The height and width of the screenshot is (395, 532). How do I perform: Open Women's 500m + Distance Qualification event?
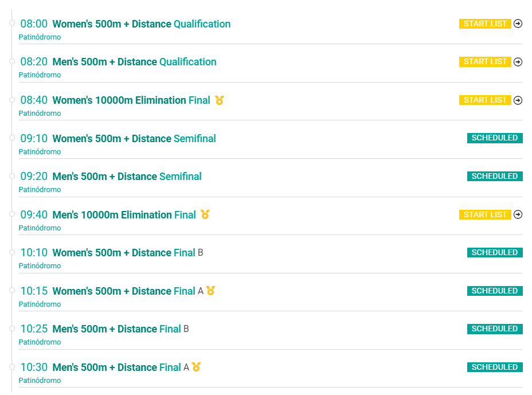[x=142, y=24]
